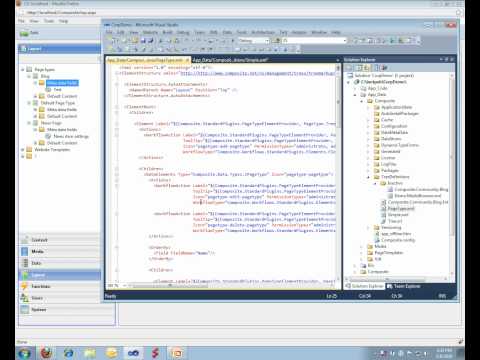Select the ApplicationData folder in Solution Explorer
This screenshot has width=480, height=360.
396,107
